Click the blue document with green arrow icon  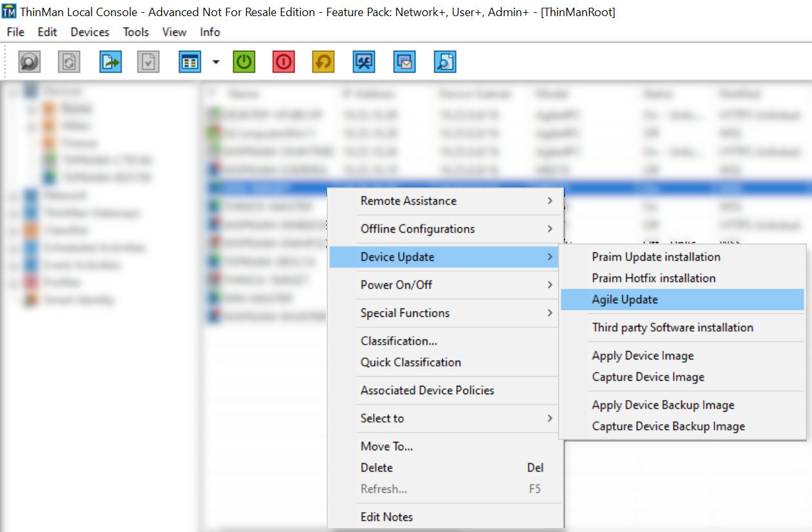click(x=111, y=62)
